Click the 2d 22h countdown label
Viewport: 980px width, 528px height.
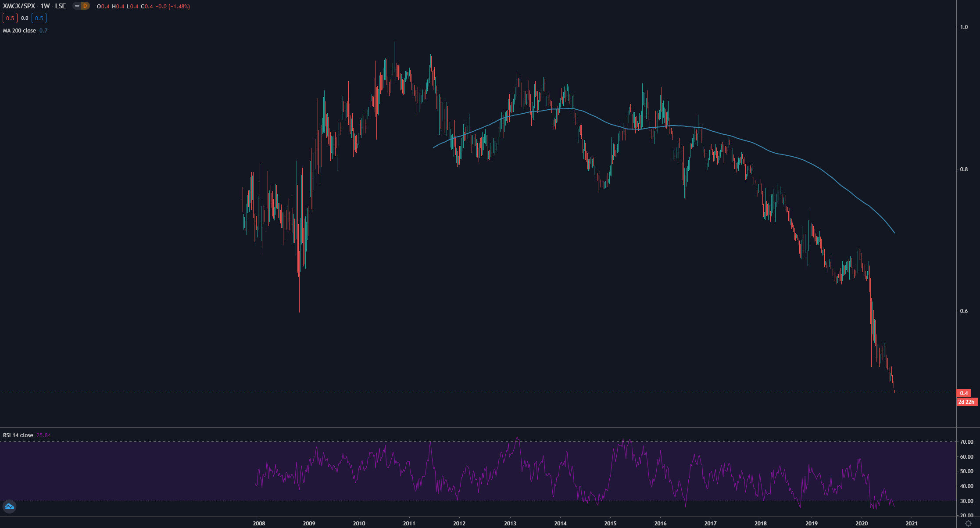point(966,402)
